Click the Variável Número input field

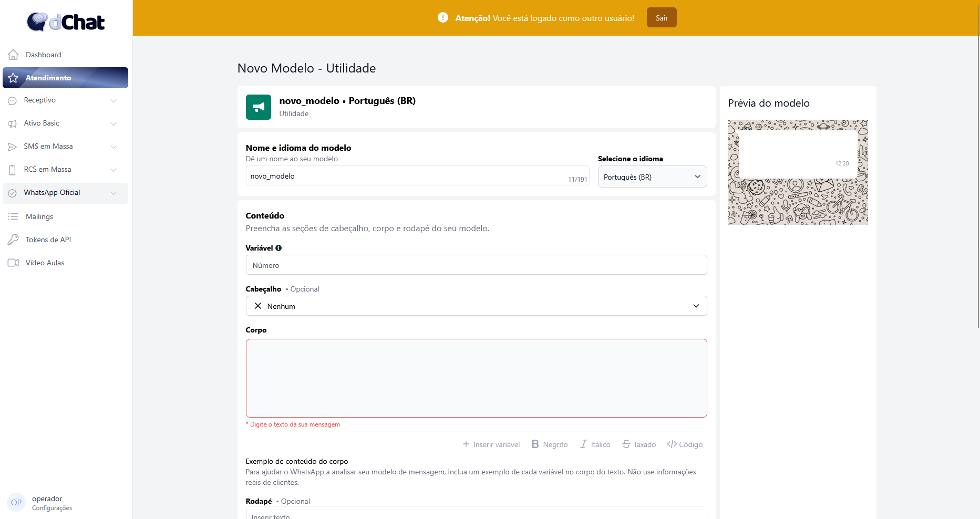(476, 265)
